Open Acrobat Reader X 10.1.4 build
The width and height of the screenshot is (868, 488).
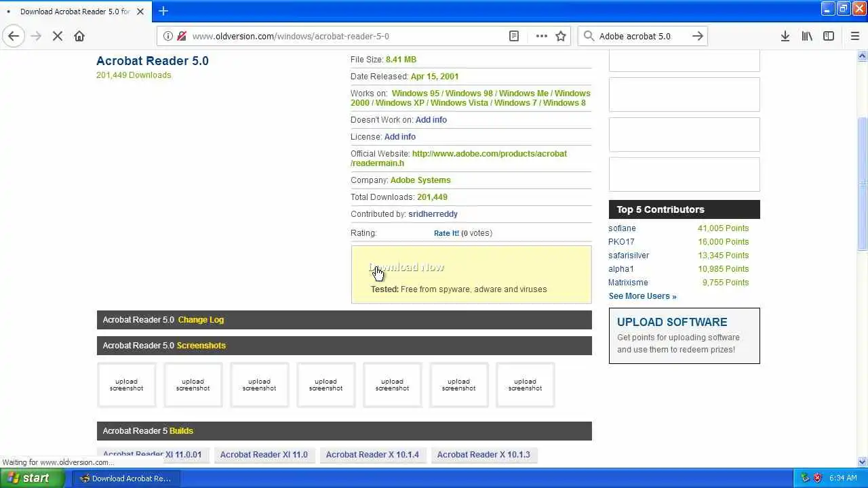point(372,455)
